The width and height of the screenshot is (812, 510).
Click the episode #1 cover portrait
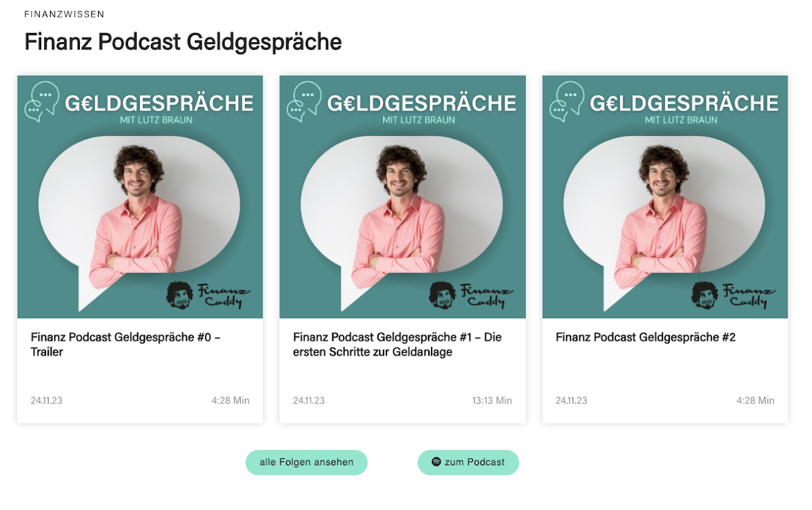coord(401,217)
